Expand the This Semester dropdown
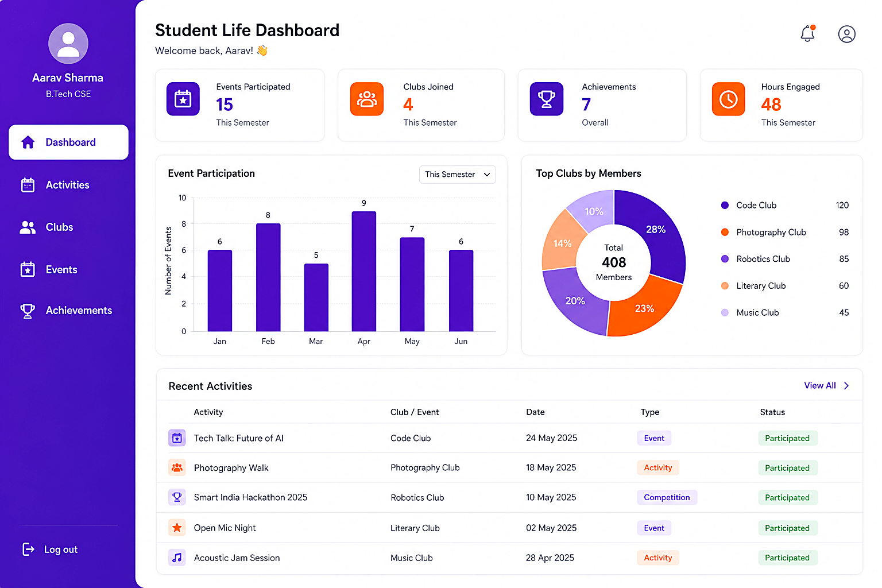This screenshot has width=882, height=588. (x=458, y=175)
